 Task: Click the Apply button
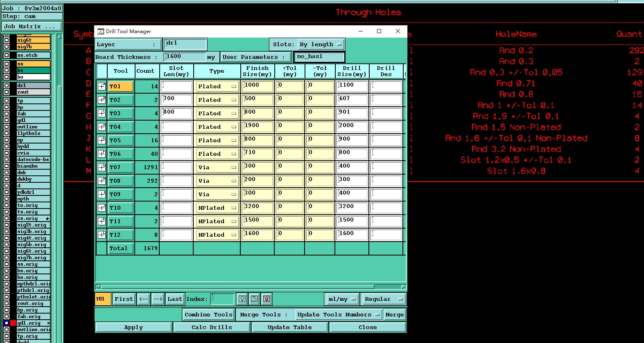[133, 327]
